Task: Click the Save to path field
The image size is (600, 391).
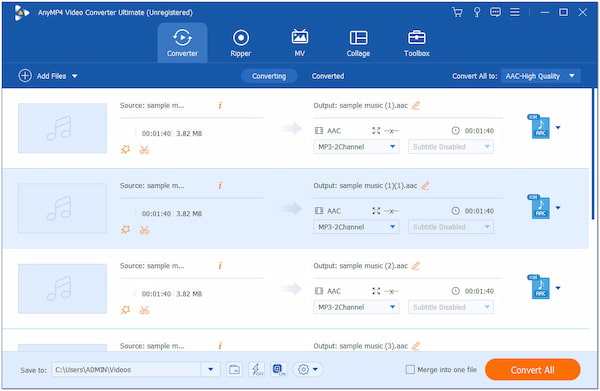Action: point(126,370)
